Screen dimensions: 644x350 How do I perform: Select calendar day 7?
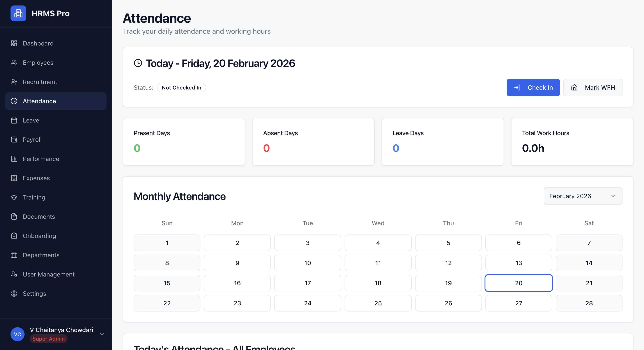pos(589,243)
